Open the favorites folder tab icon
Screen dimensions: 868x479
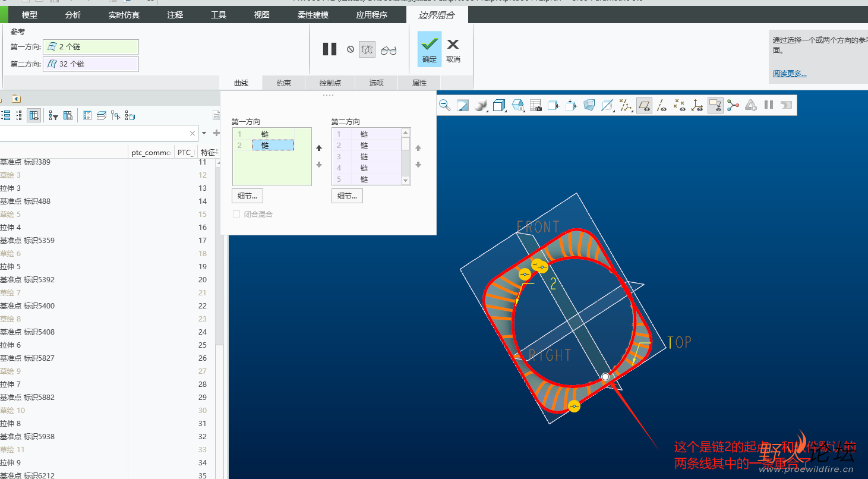16,99
